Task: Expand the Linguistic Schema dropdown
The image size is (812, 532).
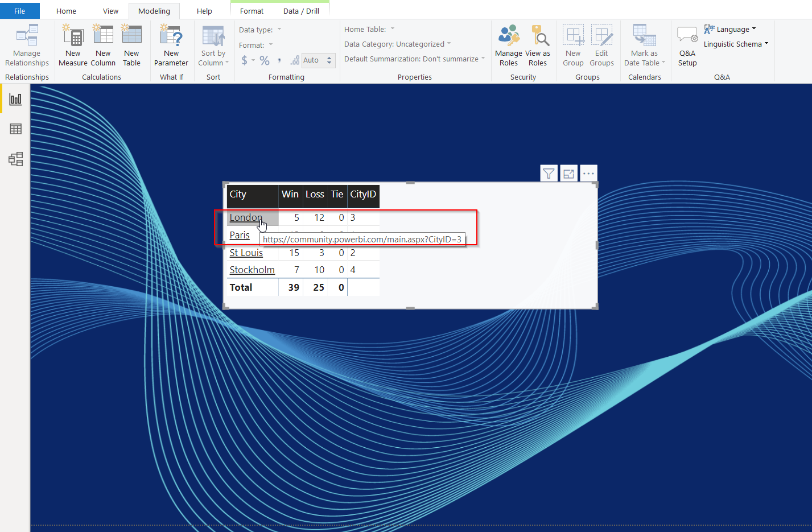Action: point(736,44)
